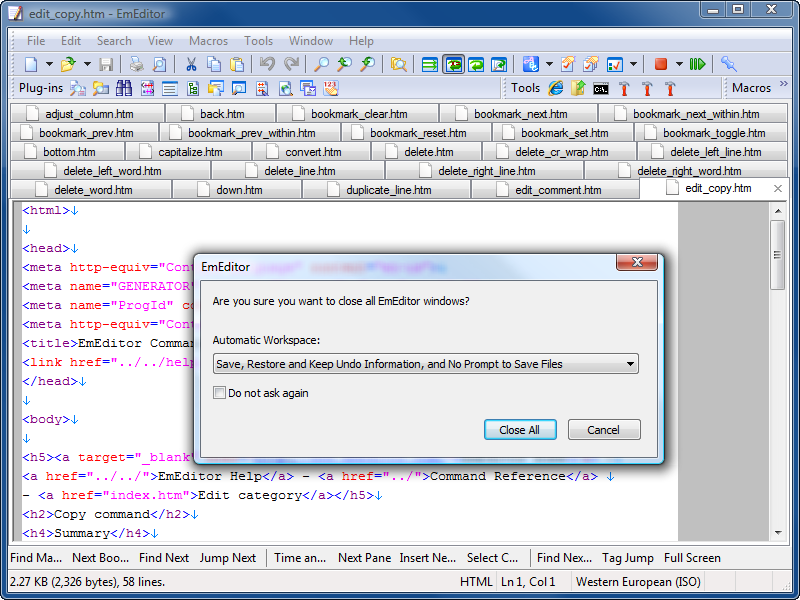
Task: Click the Find in Files icon
Action: click(x=398, y=64)
